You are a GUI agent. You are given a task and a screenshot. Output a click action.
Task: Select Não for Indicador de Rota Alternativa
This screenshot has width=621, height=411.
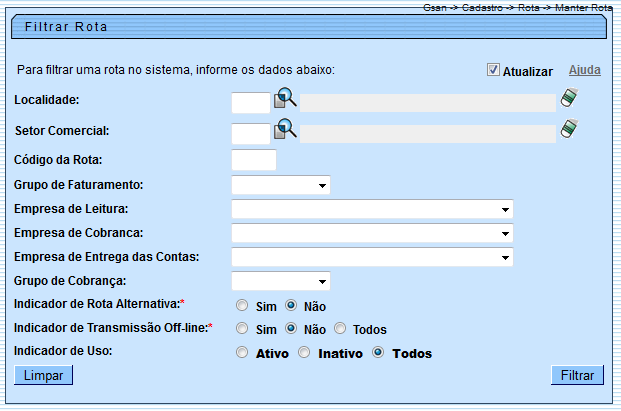point(292,306)
